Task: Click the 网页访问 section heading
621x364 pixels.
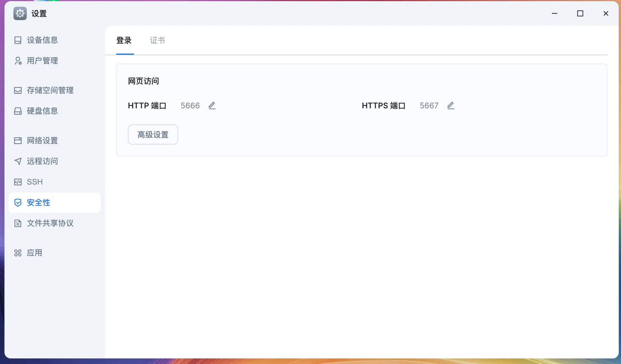Action: click(144, 81)
